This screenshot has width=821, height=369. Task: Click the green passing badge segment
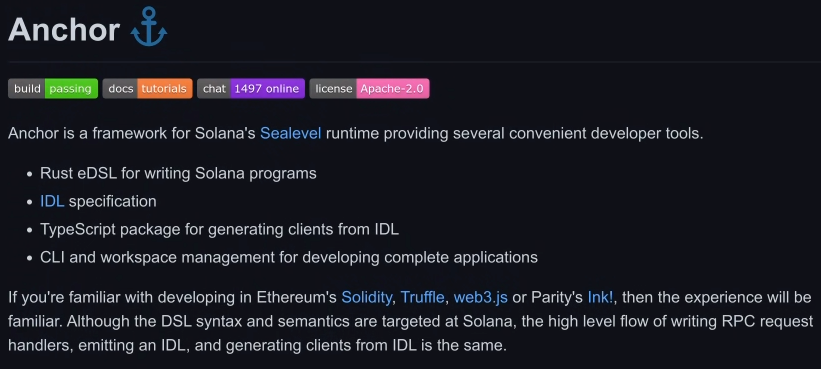pyautogui.click(x=71, y=88)
